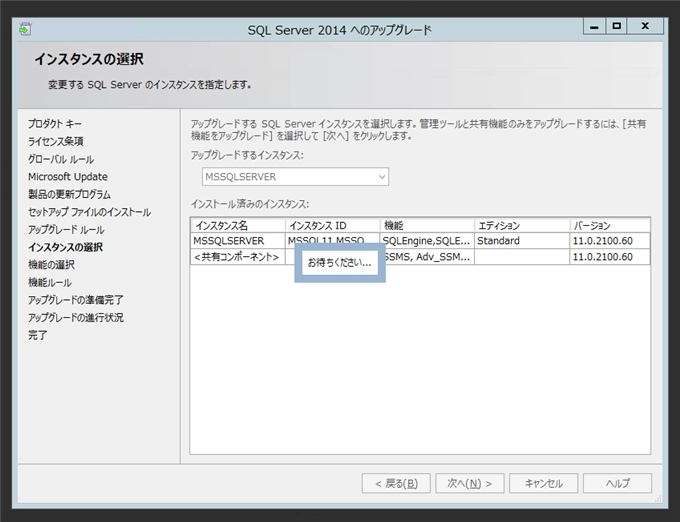Click the 機能 column header
The width and height of the screenshot is (680, 522).
tap(427, 226)
